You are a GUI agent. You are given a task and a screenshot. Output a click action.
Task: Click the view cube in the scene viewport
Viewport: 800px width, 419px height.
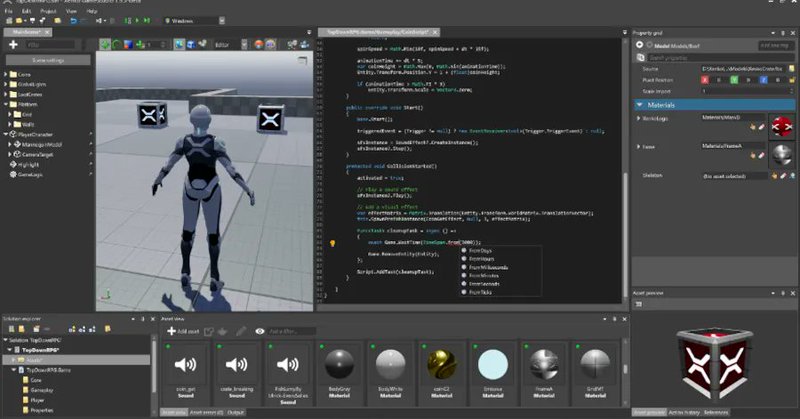(x=302, y=61)
